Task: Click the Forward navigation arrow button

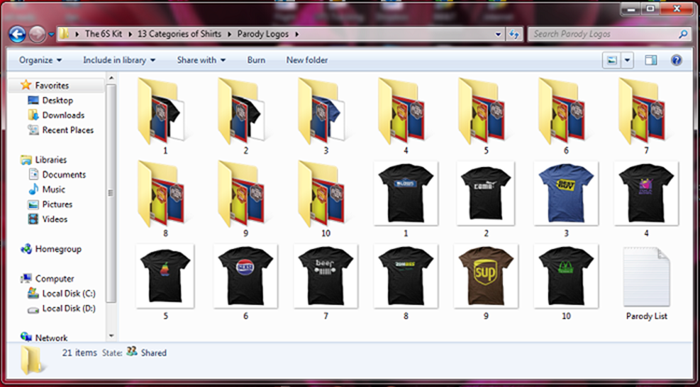Action: (37, 34)
